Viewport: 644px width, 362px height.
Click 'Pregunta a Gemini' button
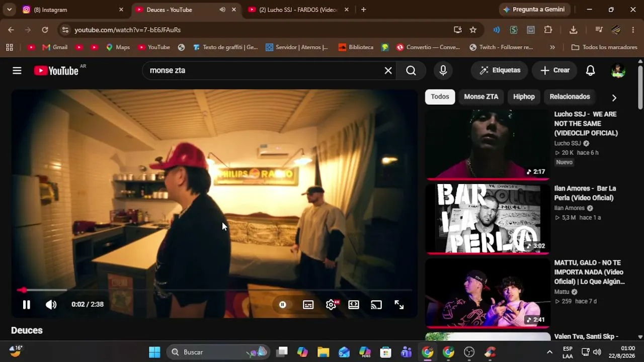(534, 10)
